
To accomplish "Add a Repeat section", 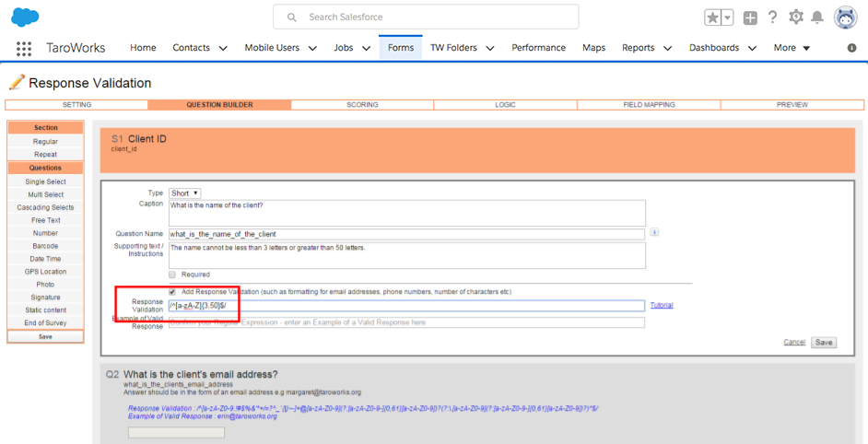I will point(45,155).
